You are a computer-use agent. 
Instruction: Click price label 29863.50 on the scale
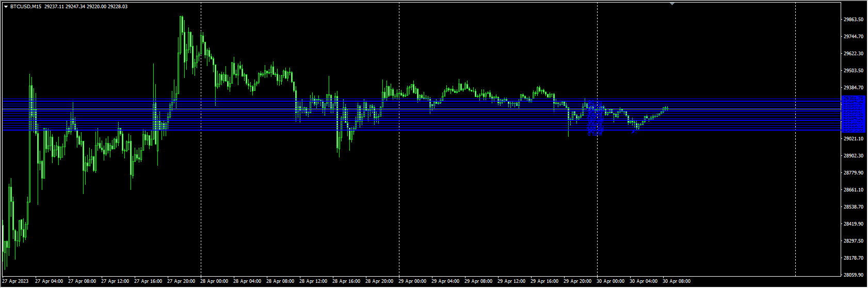[854, 20]
